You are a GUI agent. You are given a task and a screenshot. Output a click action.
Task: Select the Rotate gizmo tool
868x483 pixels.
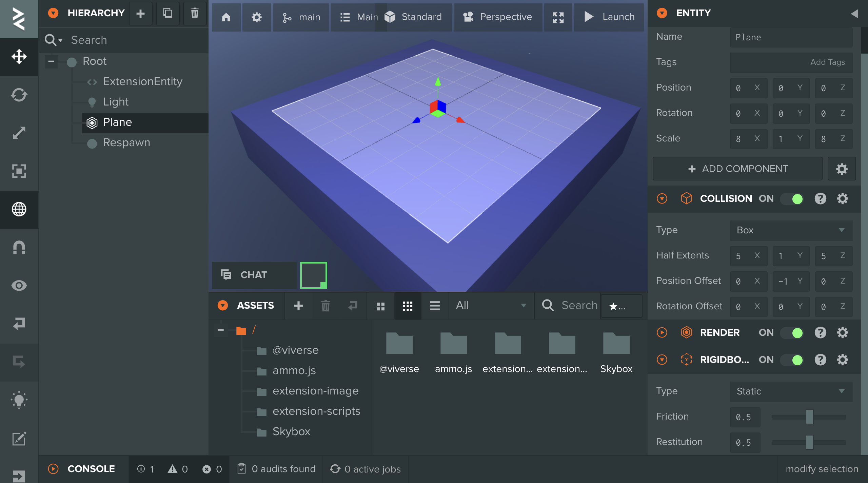point(19,95)
